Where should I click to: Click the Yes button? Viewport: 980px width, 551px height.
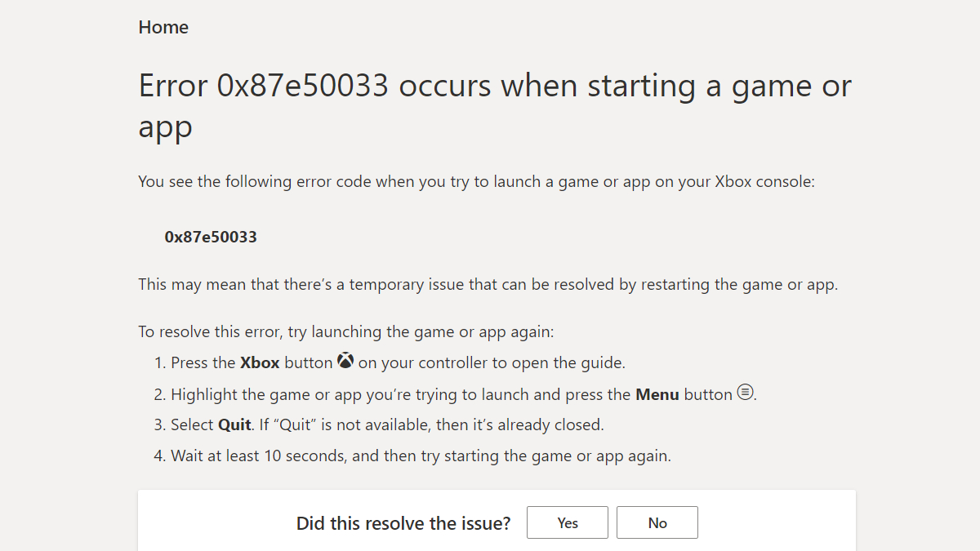tap(567, 522)
